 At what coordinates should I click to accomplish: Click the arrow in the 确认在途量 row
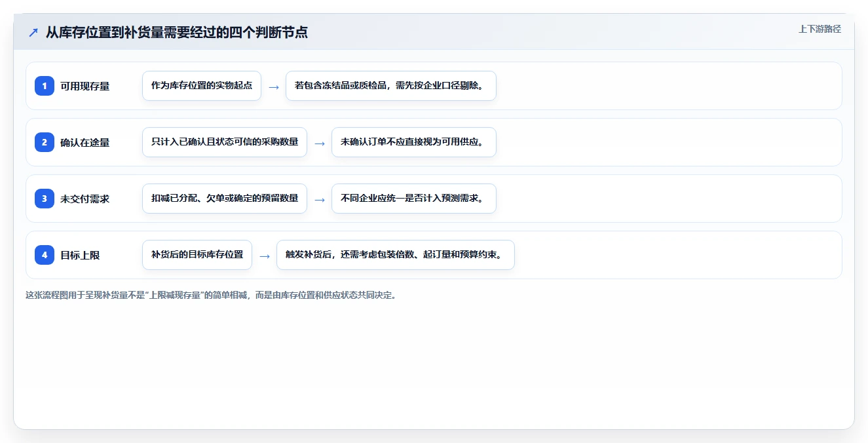pyautogui.click(x=320, y=143)
